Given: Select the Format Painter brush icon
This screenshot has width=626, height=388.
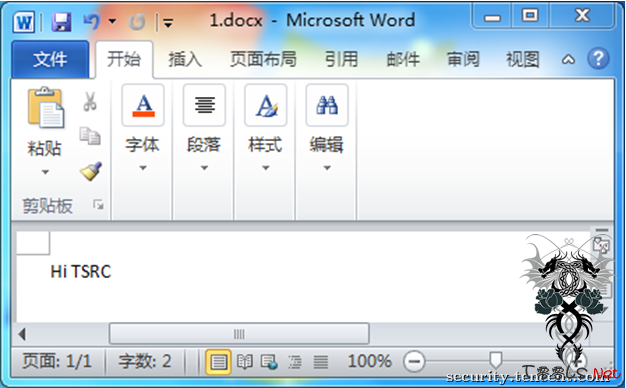Looking at the screenshot, I should [91, 171].
